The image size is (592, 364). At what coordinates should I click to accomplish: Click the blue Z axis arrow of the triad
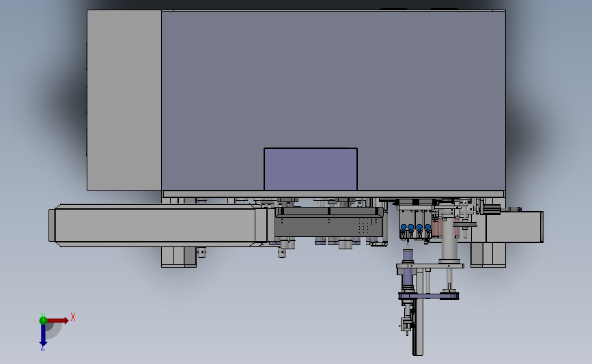click(x=43, y=335)
